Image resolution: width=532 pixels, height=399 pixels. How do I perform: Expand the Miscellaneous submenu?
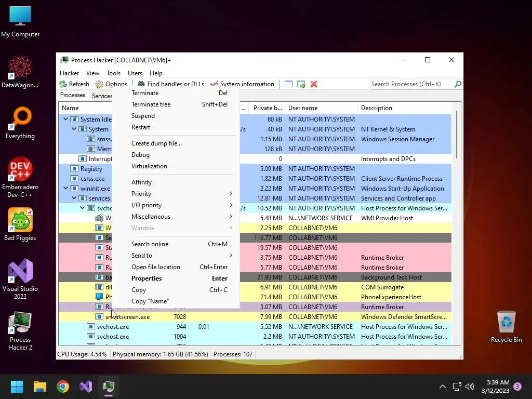coord(176,217)
